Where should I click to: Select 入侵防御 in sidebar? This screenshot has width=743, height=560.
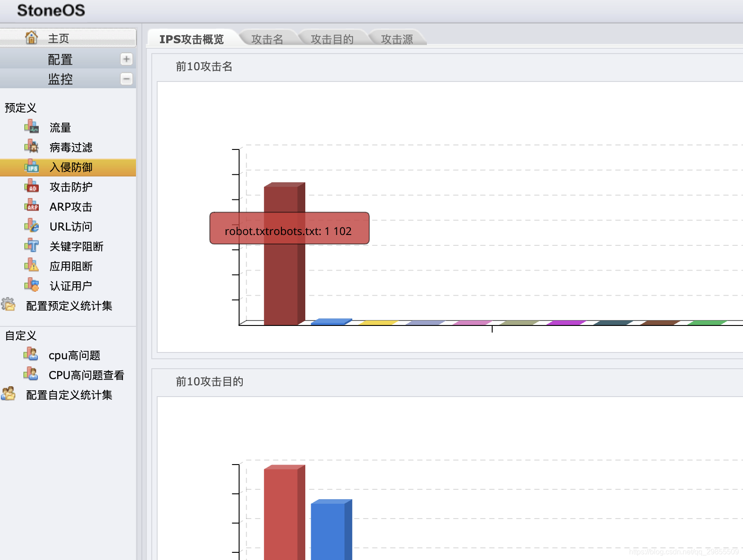68,167
